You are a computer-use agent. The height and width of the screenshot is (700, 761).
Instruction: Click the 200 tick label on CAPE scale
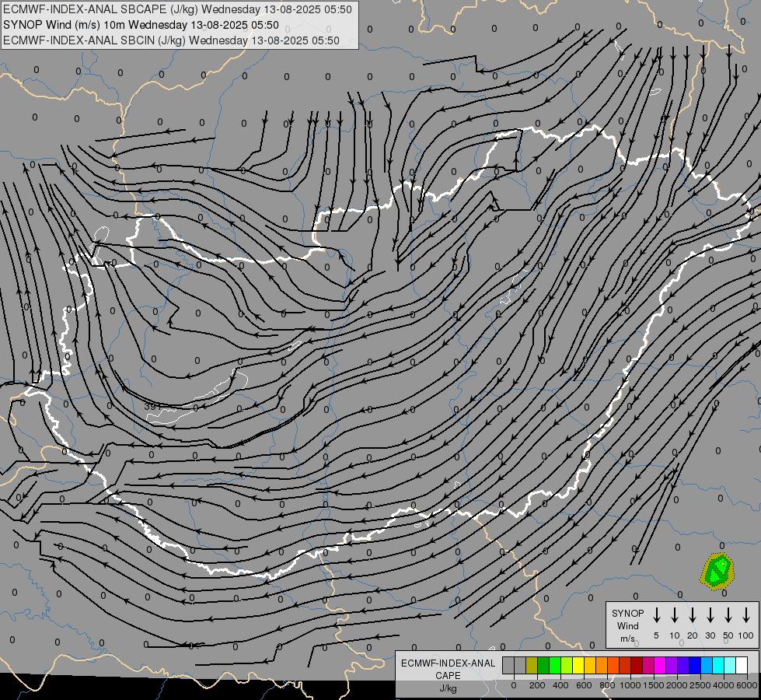537,685
